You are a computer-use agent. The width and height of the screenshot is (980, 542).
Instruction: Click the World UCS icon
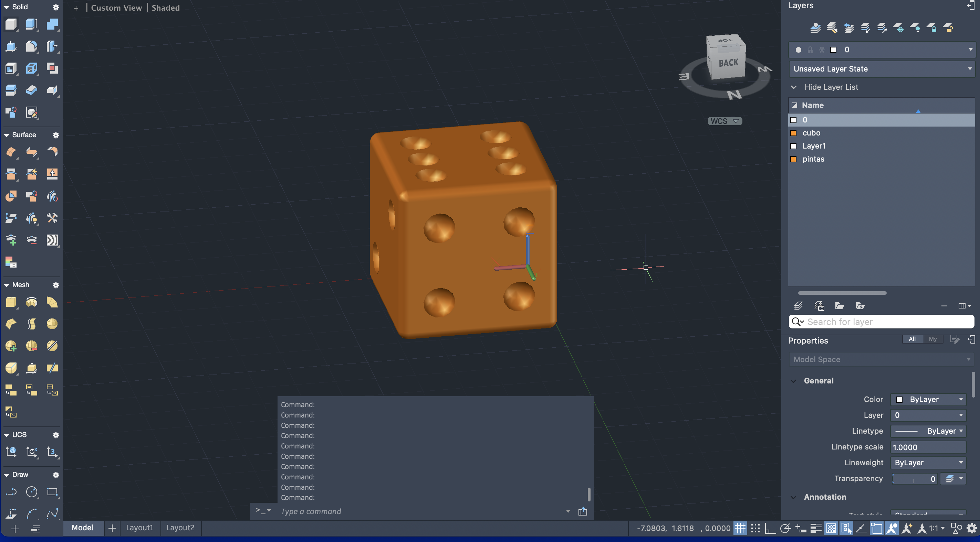(x=11, y=452)
